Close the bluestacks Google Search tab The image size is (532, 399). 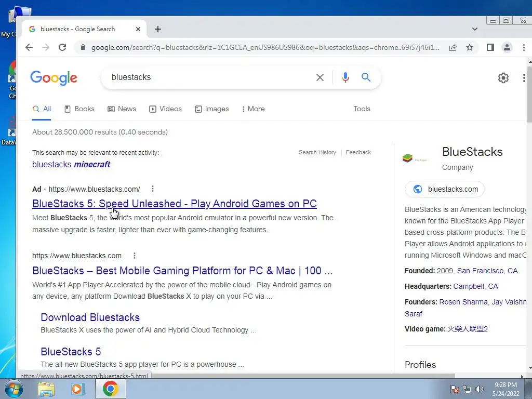[138, 29]
